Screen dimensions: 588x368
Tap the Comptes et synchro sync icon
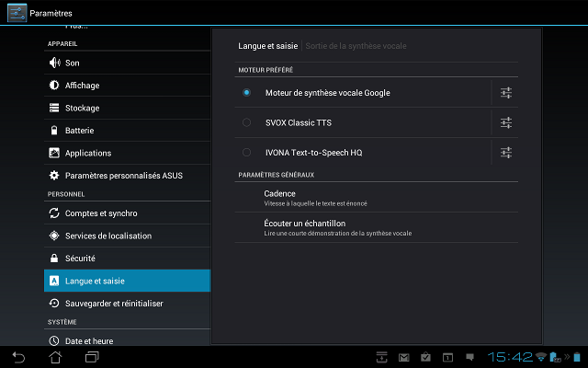click(54, 213)
